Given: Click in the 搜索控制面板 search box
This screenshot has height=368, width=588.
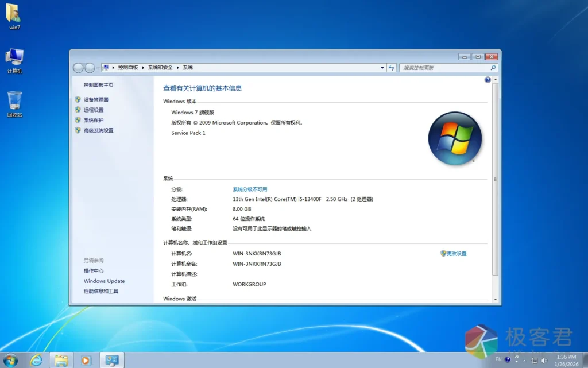Looking at the screenshot, I should [444, 68].
